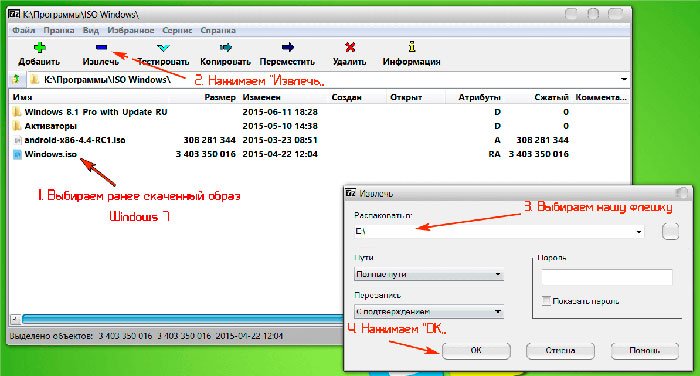The width and height of the screenshot is (700, 376).
Task: Click the red X Удалить icon
Action: pyautogui.click(x=350, y=47)
